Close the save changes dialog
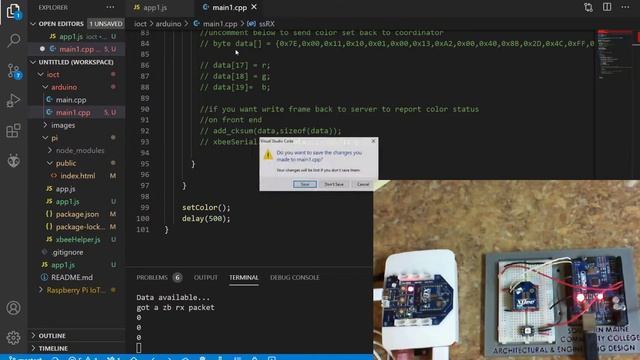The height and width of the screenshot is (360, 640). [x=373, y=141]
